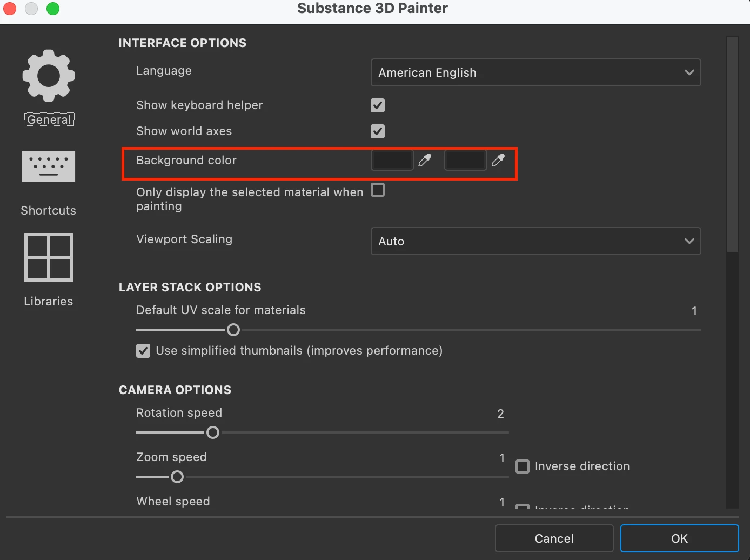
Task: Open Libraries settings via grid icon
Action: click(x=49, y=257)
